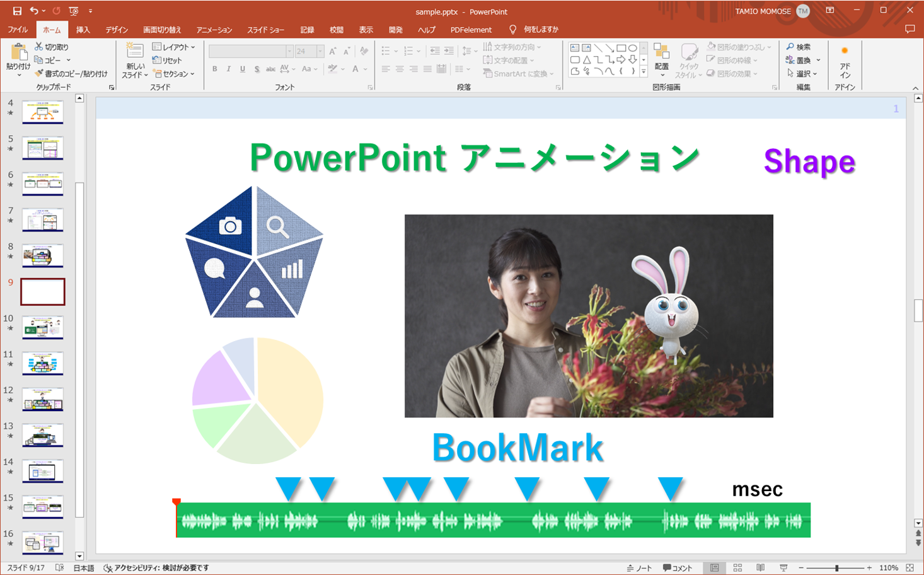The width and height of the screenshot is (924, 575).
Task: Redo with the circular arrow icon
Action: coord(56,11)
